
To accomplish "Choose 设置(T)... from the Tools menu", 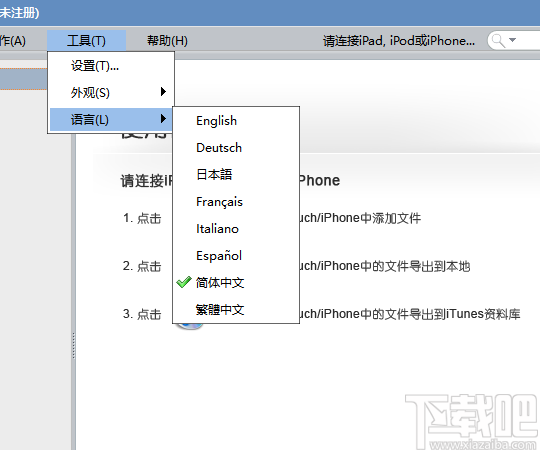I will pos(111,66).
